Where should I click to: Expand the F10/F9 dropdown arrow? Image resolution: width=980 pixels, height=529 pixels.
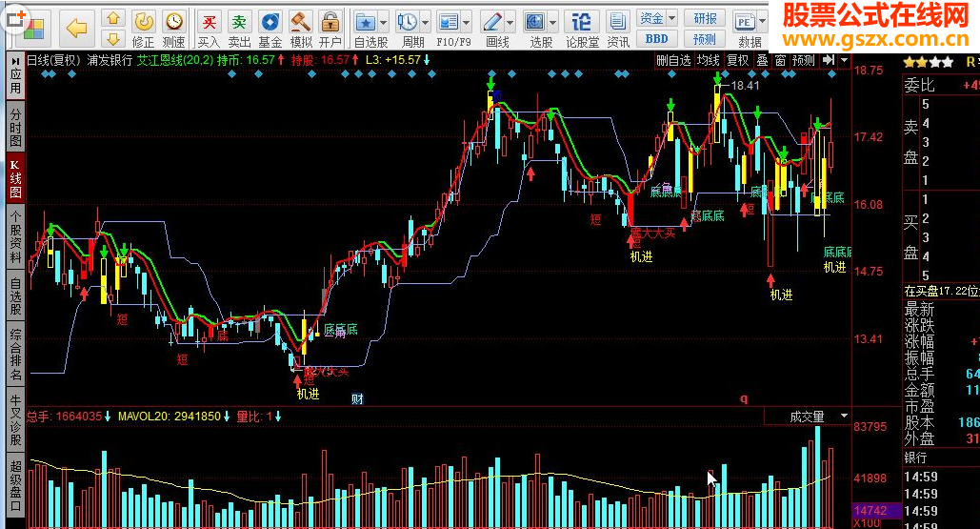[467, 23]
